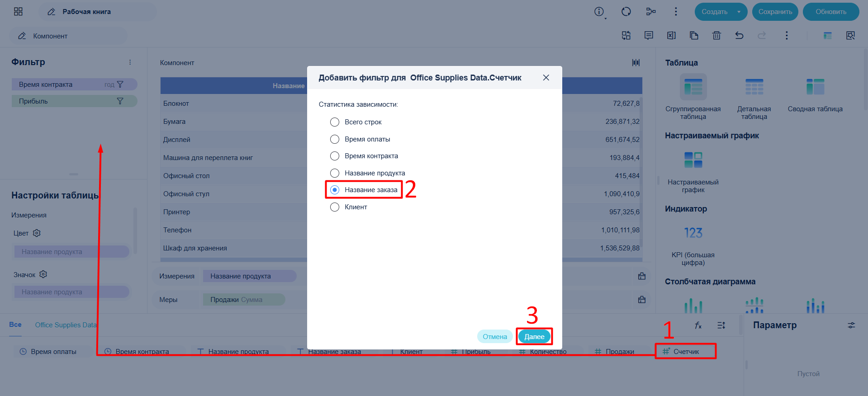The image size is (868, 396).
Task: Choose the 'Всего строк' radio button
Action: (x=335, y=122)
